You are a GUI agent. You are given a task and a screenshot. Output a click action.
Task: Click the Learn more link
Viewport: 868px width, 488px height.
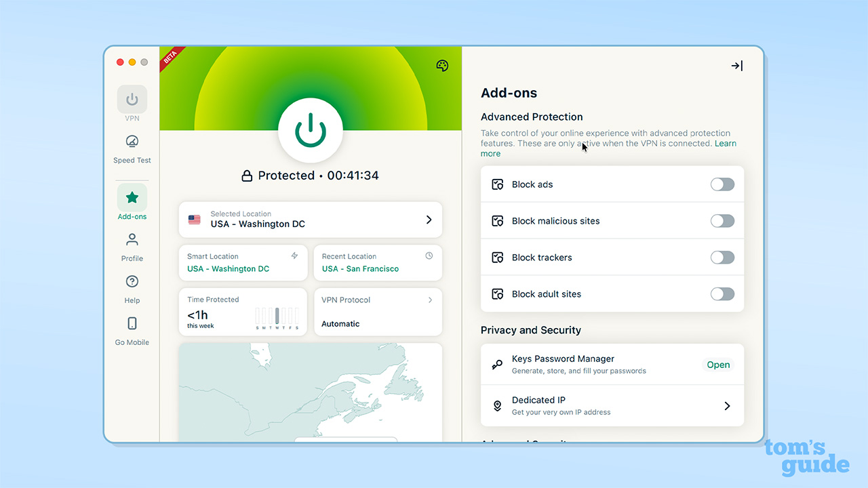(x=725, y=143)
